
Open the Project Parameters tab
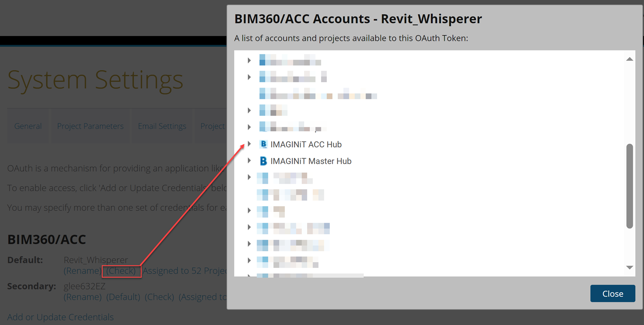[90, 126]
